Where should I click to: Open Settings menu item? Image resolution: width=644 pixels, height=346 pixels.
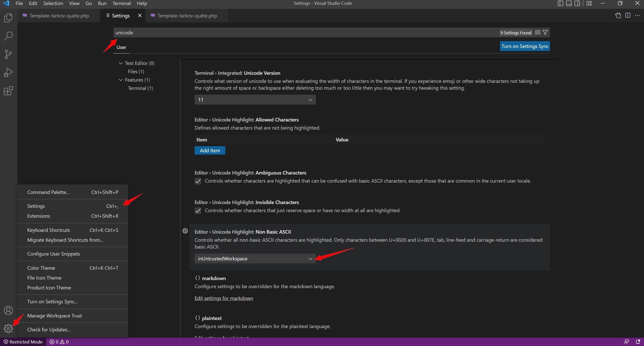click(x=36, y=206)
